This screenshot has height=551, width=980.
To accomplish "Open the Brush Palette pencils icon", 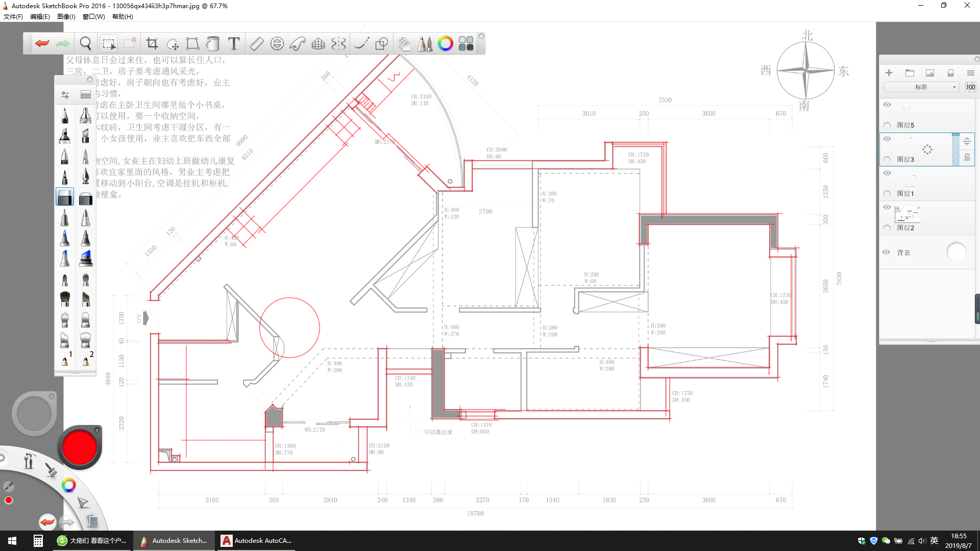I will coord(425,43).
